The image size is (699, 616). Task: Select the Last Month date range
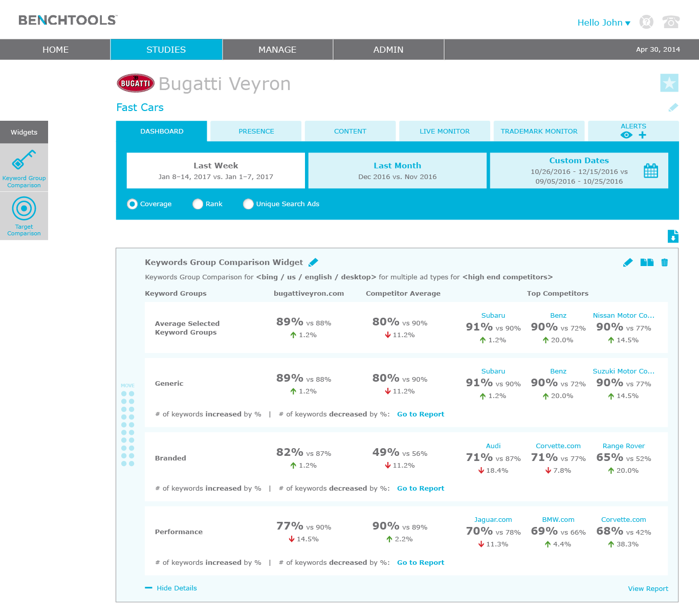[x=397, y=171]
